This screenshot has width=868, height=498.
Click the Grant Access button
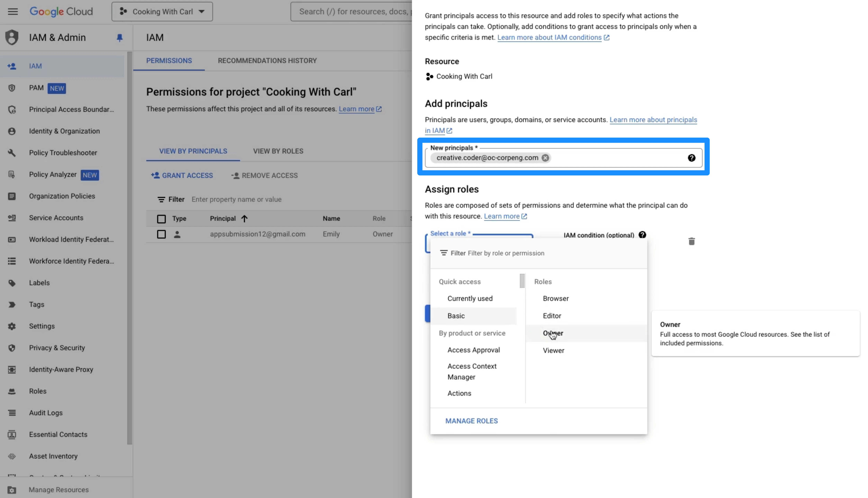click(182, 175)
